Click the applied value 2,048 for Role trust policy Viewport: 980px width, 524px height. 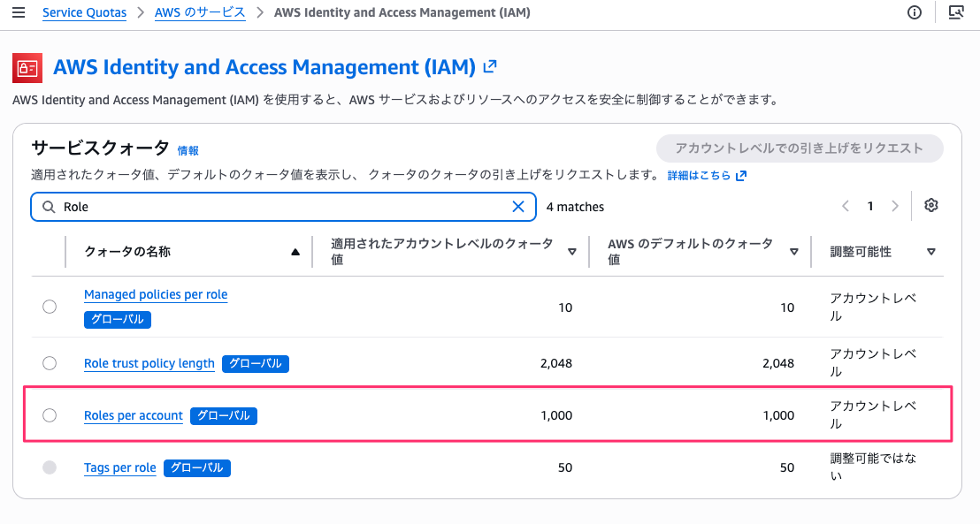coord(556,363)
